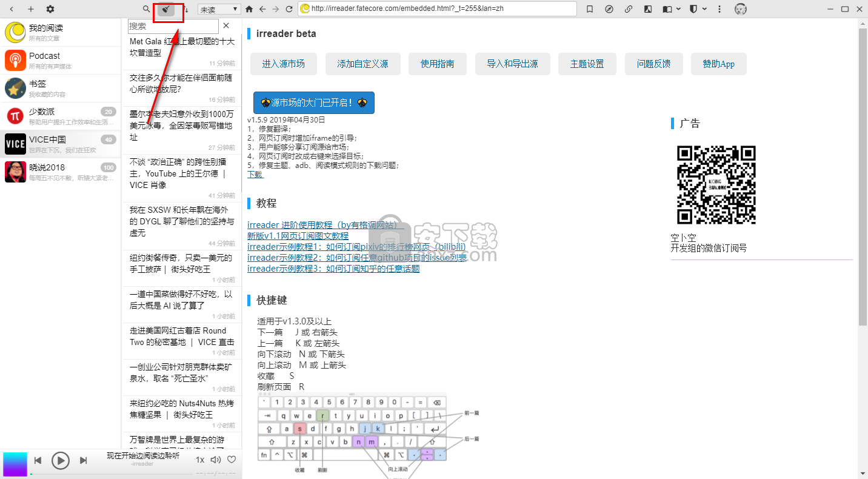The height and width of the screenshot is (479, 868).
Task: Navigate forward in the browser pane
Action: [276, 9]
